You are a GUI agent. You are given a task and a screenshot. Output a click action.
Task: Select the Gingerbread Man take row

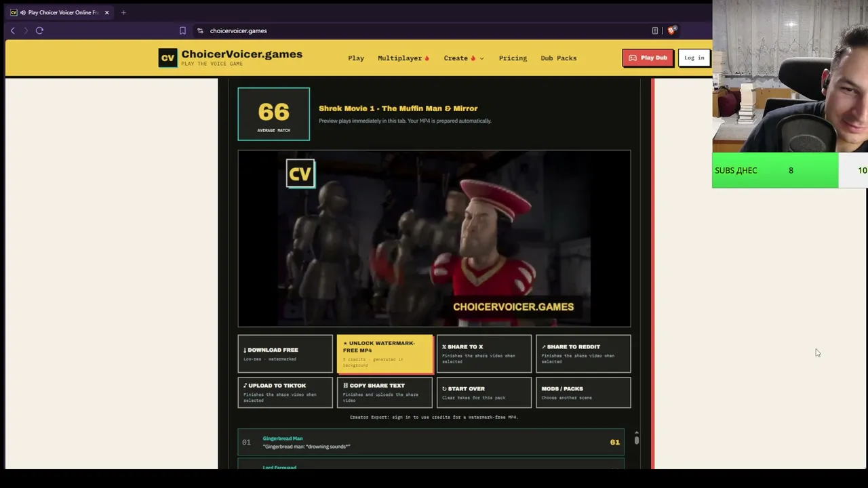click(x=431, y=442)
